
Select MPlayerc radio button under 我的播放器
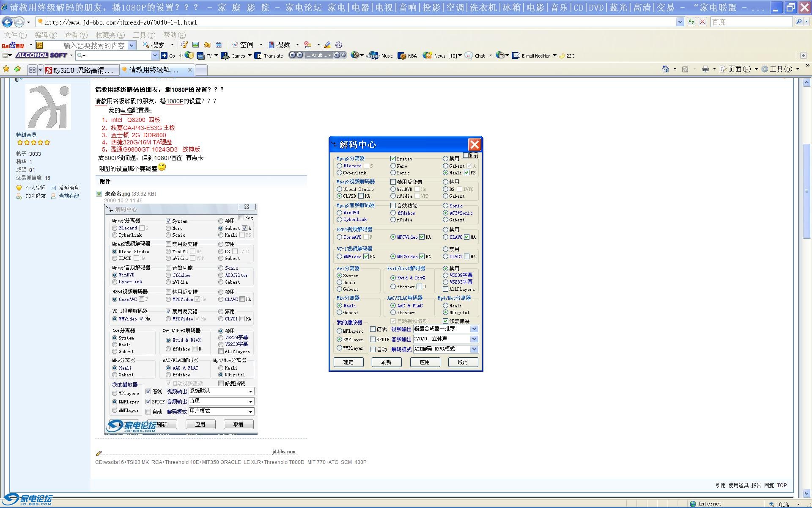click(340, 331)
